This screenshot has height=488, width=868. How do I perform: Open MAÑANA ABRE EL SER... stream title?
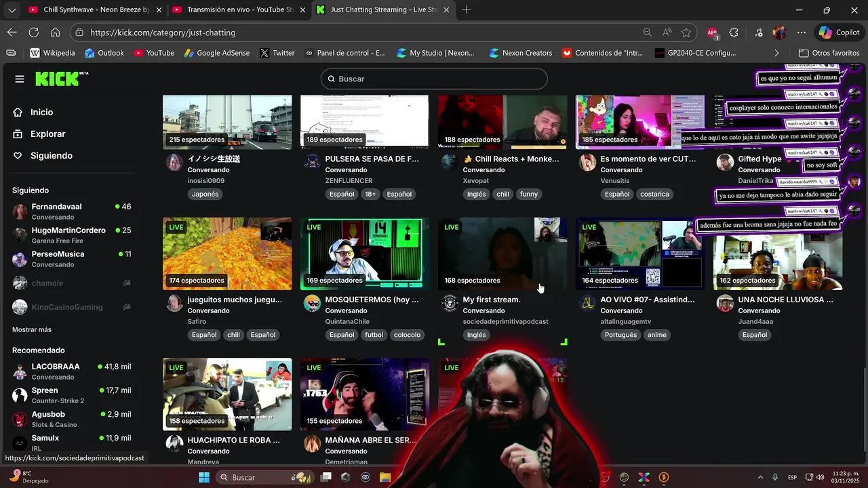coord(370,440)
